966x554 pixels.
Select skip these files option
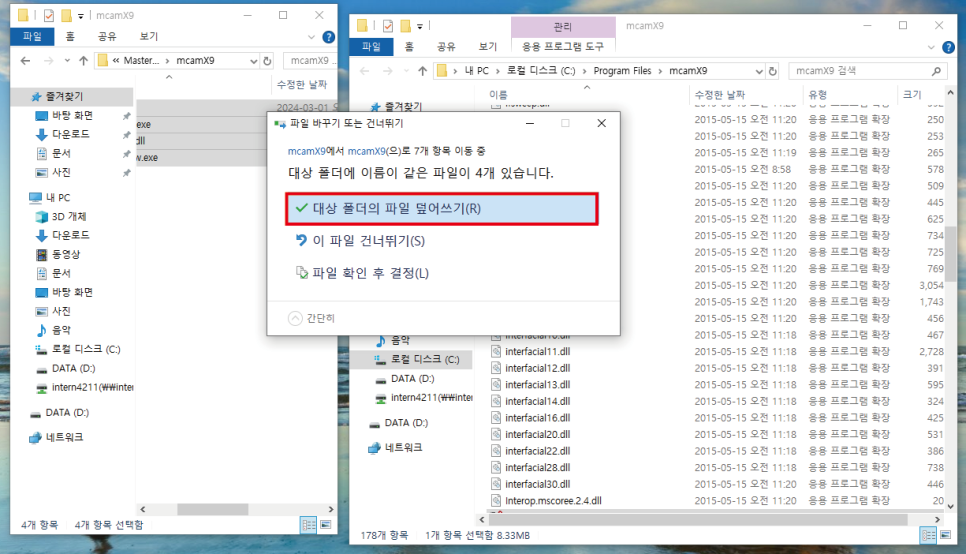point(360,241)
